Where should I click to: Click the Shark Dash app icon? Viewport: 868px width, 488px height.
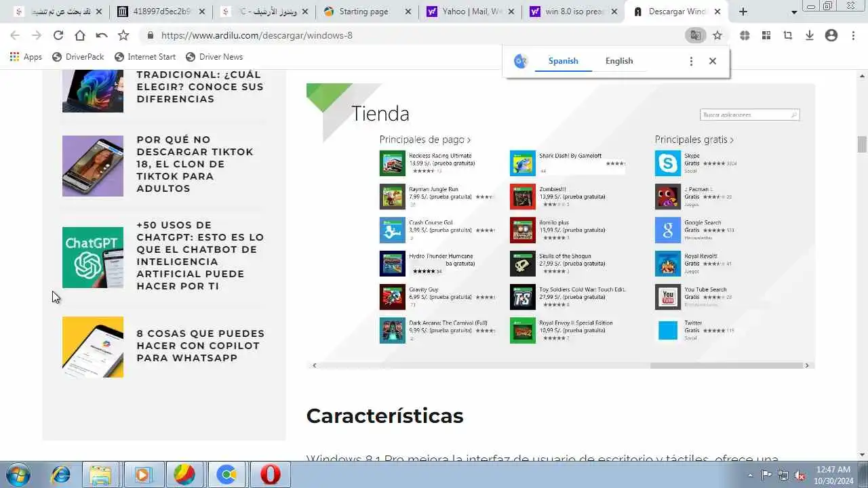[x=523, y=163]
